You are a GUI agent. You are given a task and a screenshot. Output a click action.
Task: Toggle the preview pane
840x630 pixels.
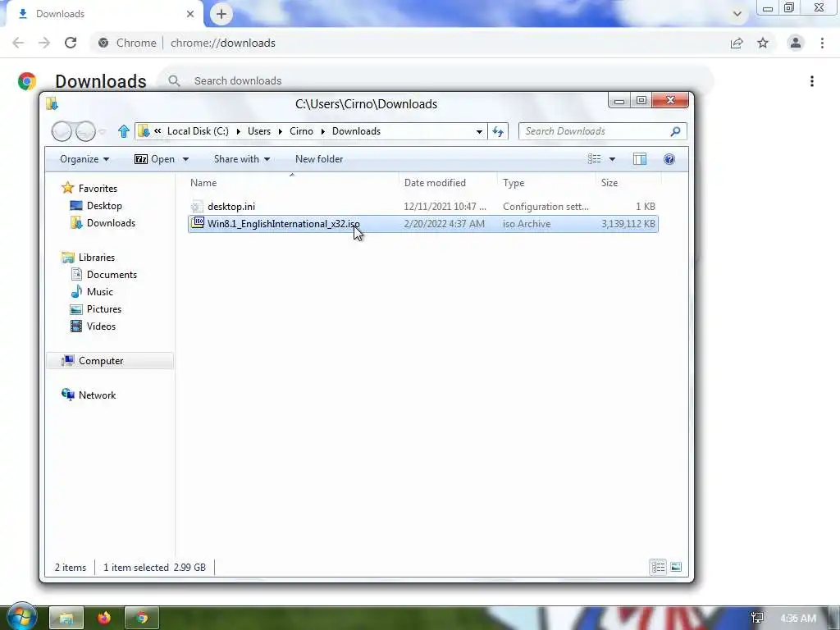point(640,159)
